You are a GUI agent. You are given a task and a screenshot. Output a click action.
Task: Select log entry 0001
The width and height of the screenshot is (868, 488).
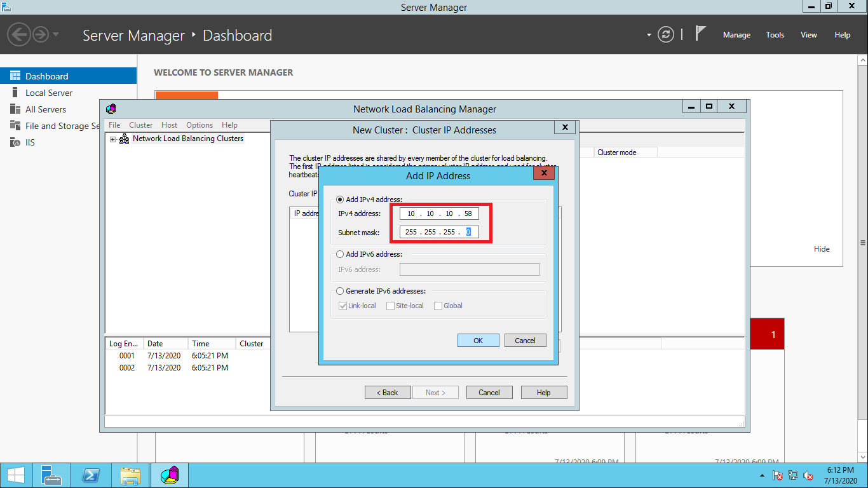(x=127, y=356)
